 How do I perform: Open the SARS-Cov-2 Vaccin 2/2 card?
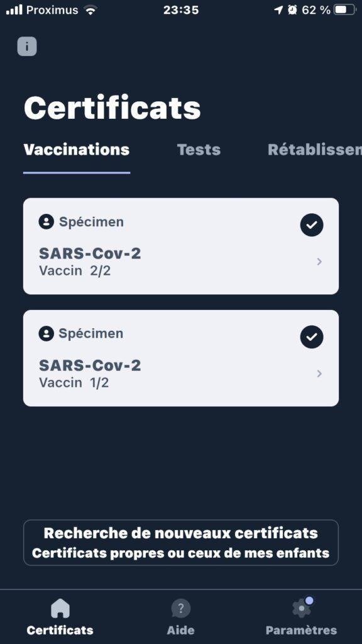181,246
